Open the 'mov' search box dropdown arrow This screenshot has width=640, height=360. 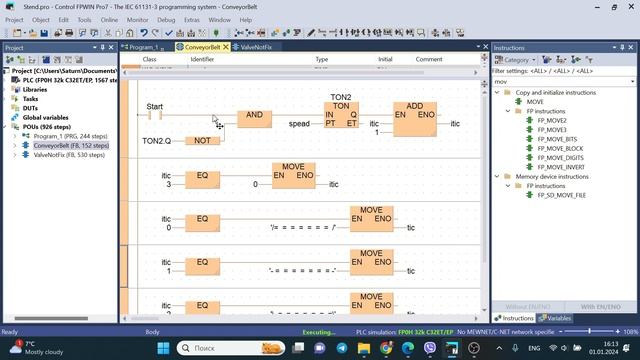coord(632,82)
